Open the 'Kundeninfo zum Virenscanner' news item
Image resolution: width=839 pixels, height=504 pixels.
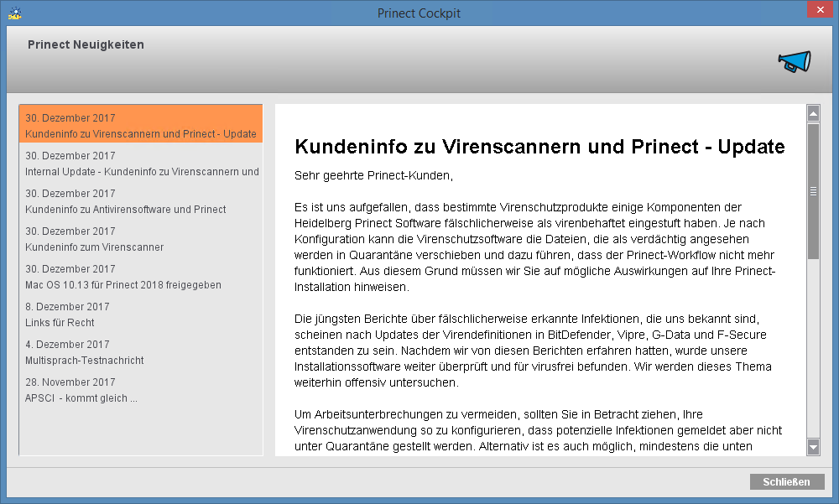pos(141,239)
